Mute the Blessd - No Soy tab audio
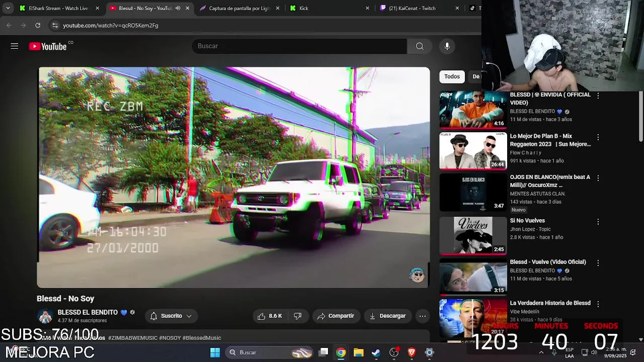This screenshot has height=362, width=644. click(178, 8)
